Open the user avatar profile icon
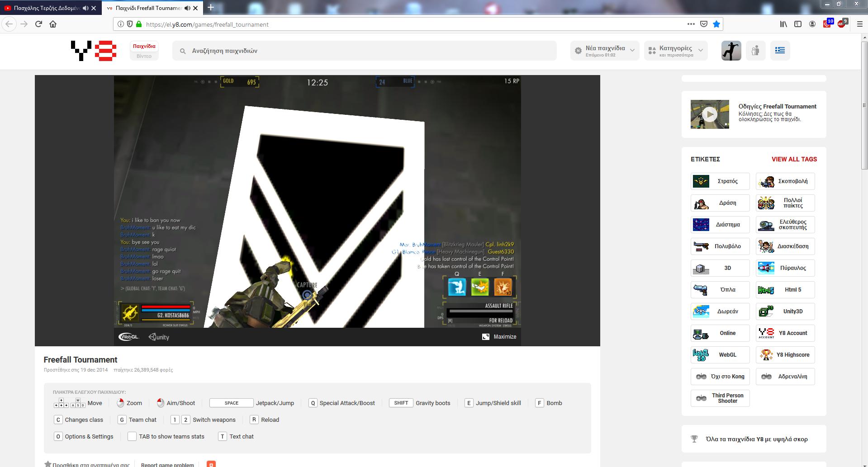The height and width of the screenshot is (467, 868). tap(731, 51)
